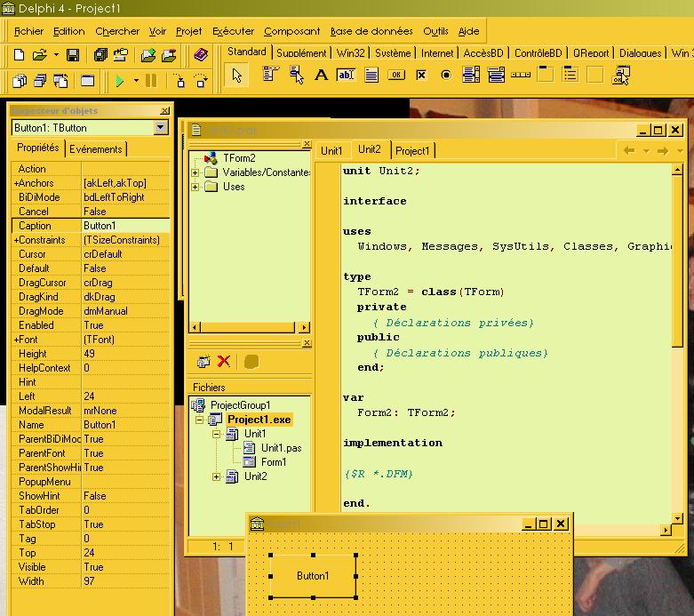Switch to the Project1 editor tab
Image resolution: width=694 pixels, height=616 pixels.
tap(412, 151)
